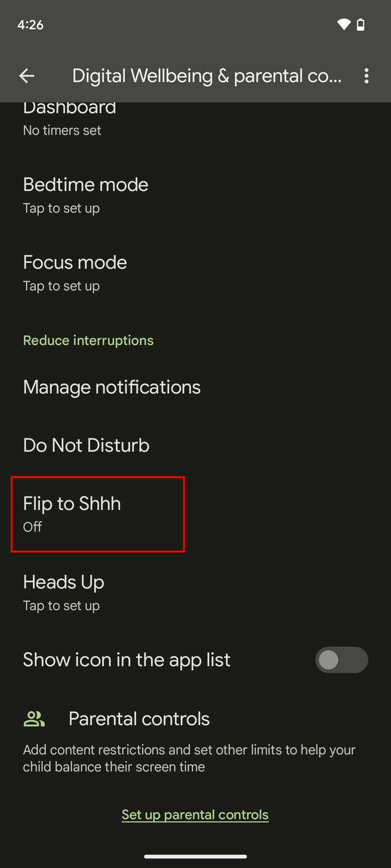Tap the Reduce interruptions section header

pos(88,340)
